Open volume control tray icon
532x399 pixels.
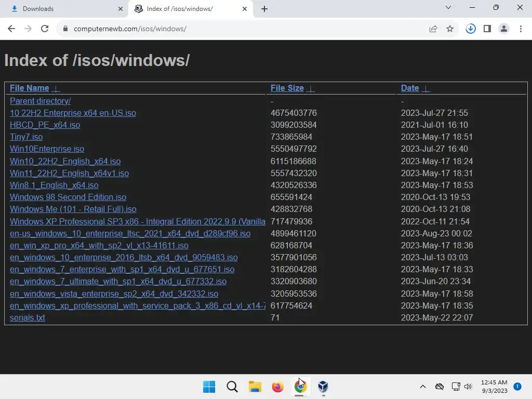(x=468, y=387)
